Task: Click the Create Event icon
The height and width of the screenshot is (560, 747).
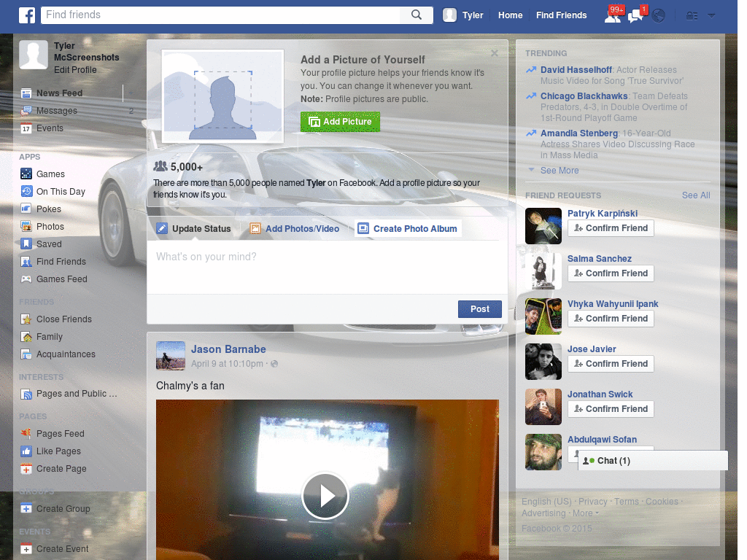Action: click(26, 548)
